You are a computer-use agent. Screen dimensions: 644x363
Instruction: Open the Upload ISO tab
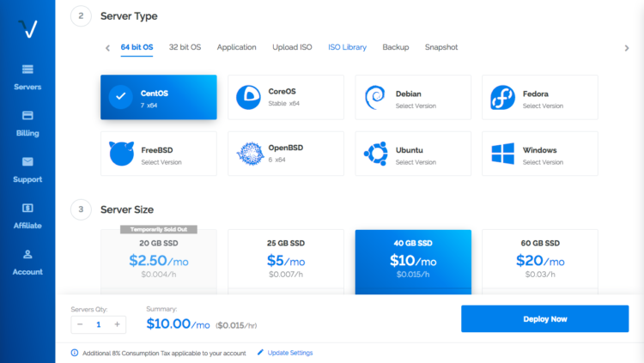292,47
